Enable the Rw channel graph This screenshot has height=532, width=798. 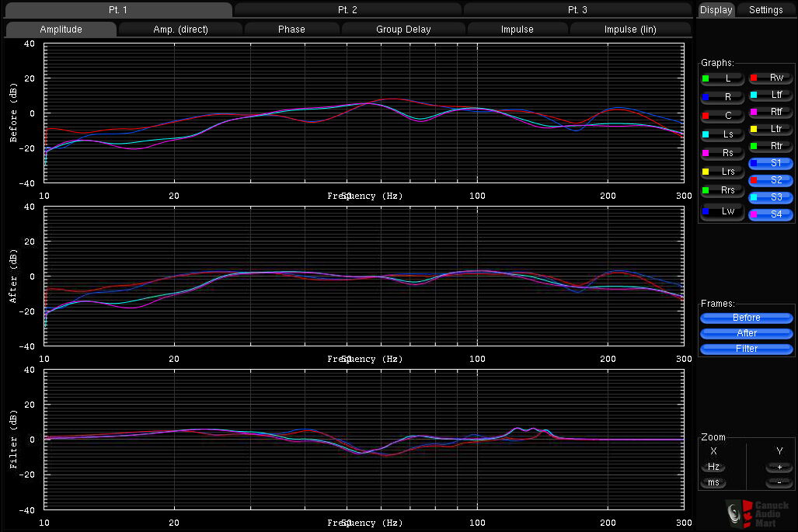771,78
